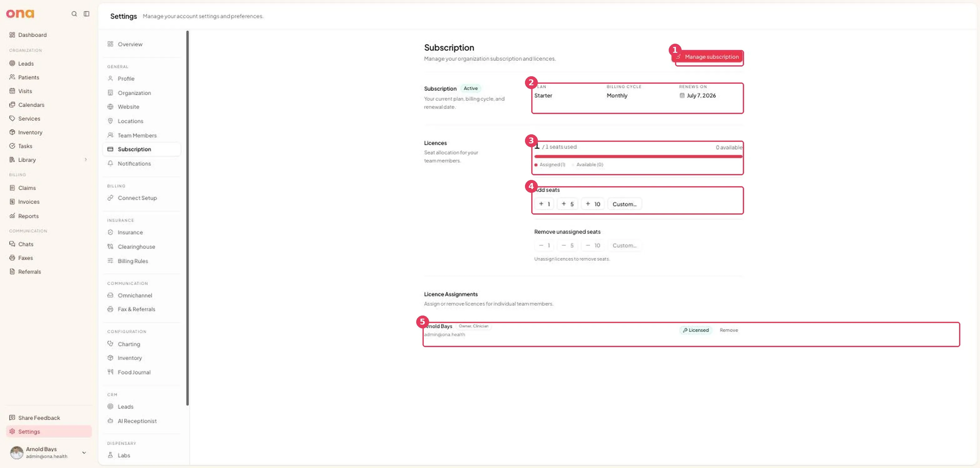Open AI Receptionist settings
Screen dimensions: 980x468
[x=142, y=421]
